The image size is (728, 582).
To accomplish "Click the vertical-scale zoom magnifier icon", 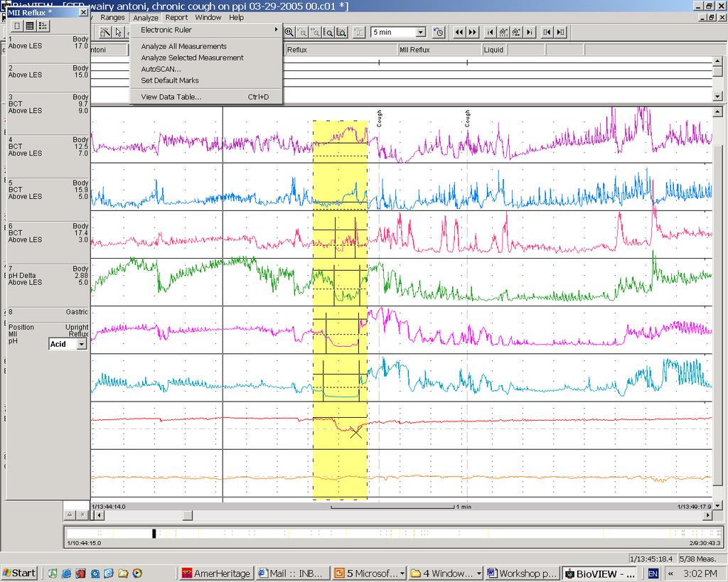I will pyautogui.click(x=328, y=32).
